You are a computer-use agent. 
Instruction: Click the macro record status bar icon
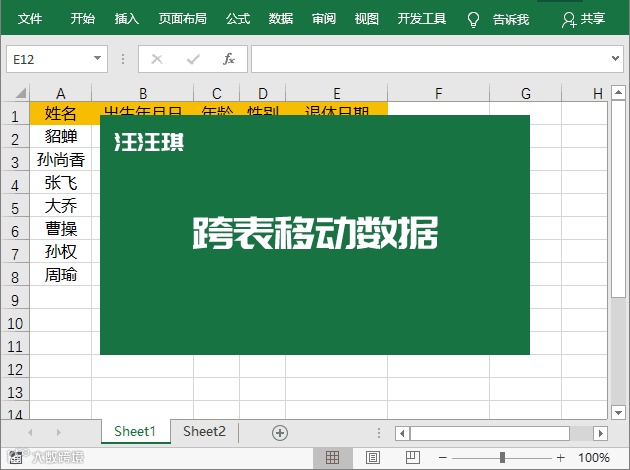15,457
